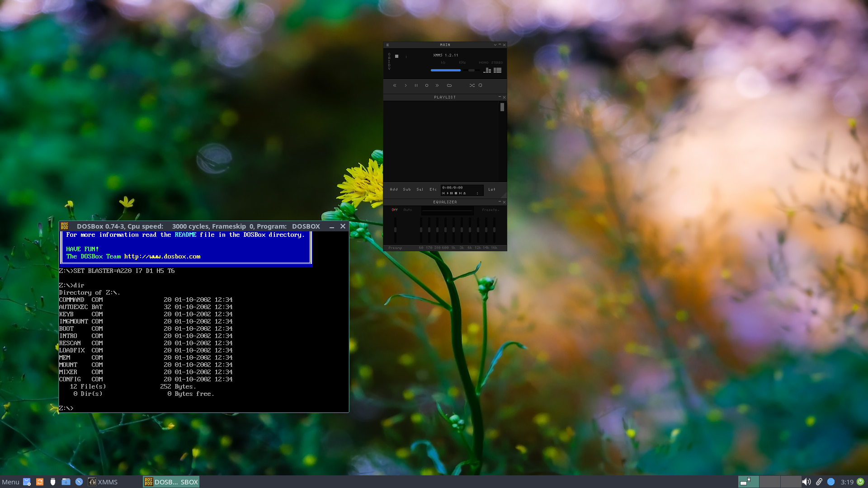Toggle windowshade mode arrow in XMMS main title
Screen dimensions: 868x488
(x=495, y=45)
